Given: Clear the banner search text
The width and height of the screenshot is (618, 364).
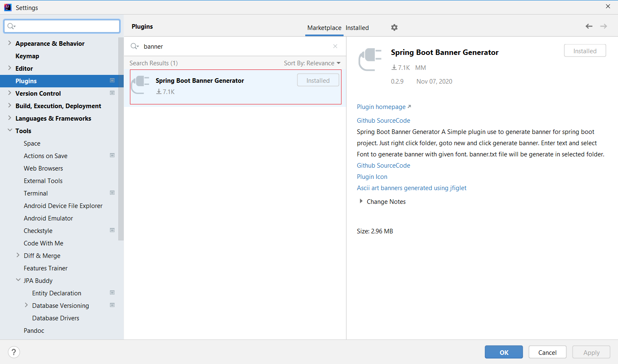Looking at the screenshot, I should [335, 46].
